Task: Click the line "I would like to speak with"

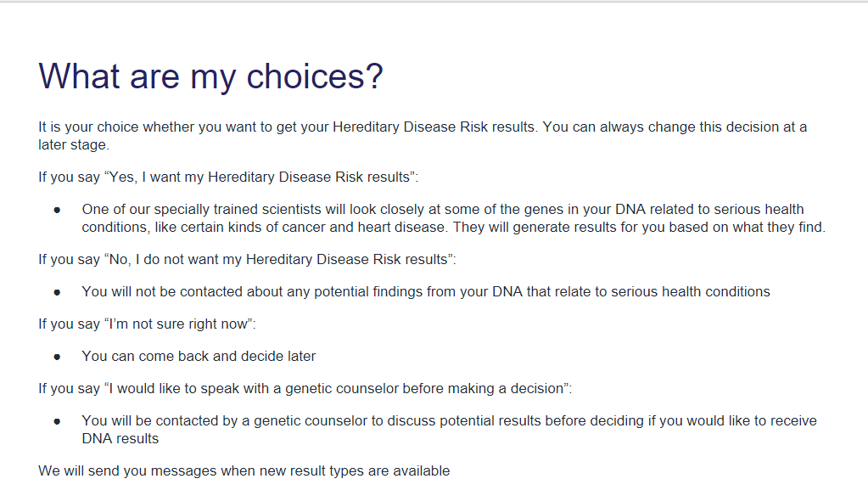Action: coord(305,388)
